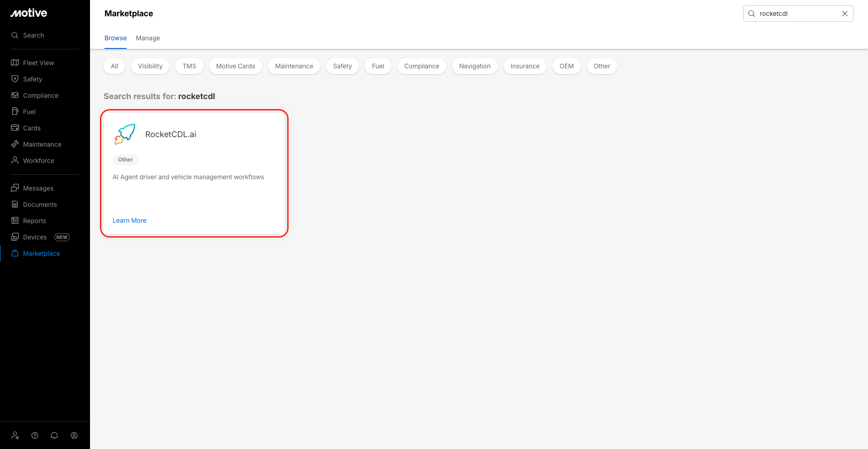This screenshot has width=868, height=449.
Task: Open the Reports section
Action: point(28,221)
